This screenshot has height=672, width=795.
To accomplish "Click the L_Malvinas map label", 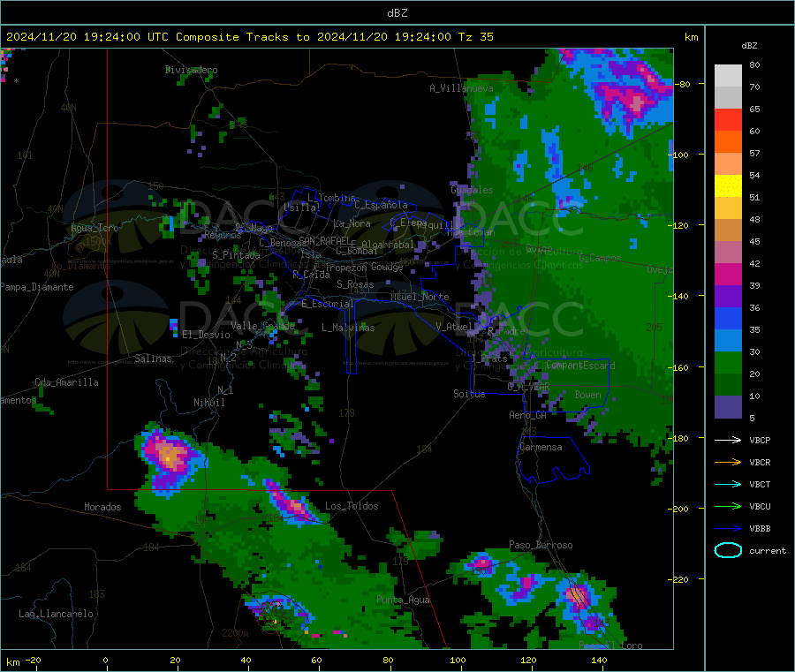I will pyautogui.click(x=348, y=328).
